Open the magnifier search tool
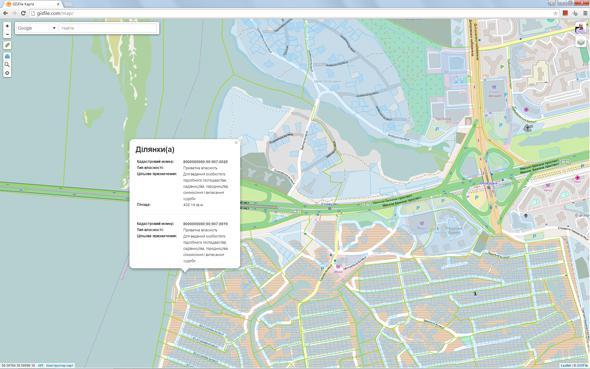590x369 pixels. tap(7, 65)
